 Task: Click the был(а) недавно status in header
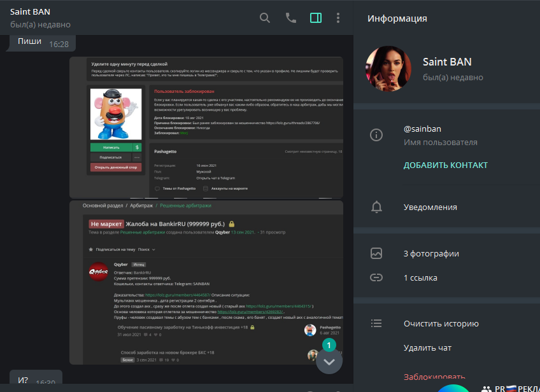[40, 25]
